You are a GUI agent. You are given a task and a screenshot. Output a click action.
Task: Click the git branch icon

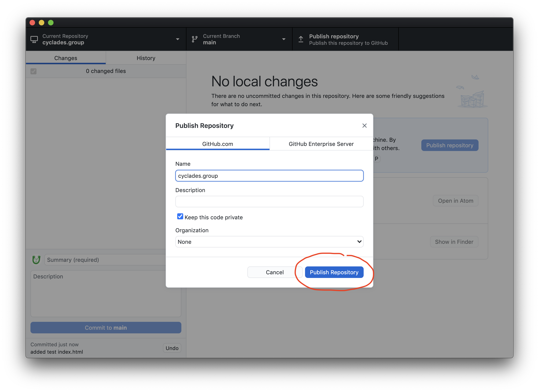point(195,39)
